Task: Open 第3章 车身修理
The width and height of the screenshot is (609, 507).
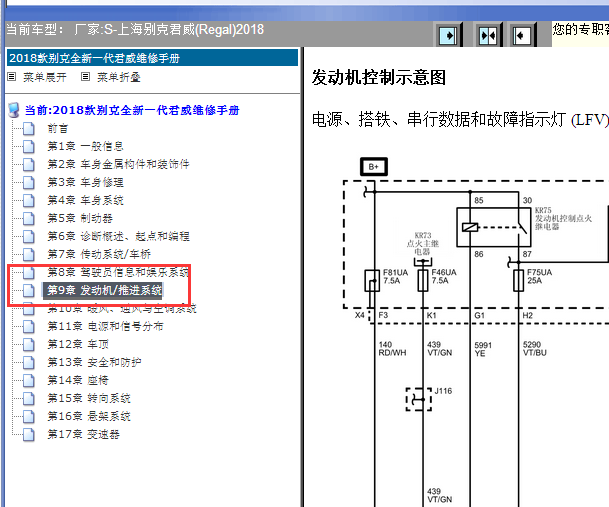Action: [85, 182]
